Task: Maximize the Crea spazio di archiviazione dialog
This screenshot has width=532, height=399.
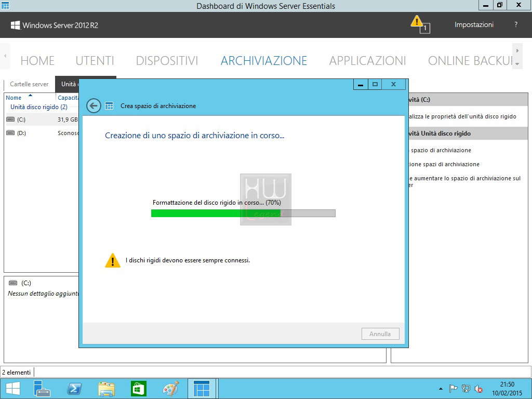Action: 375,85
